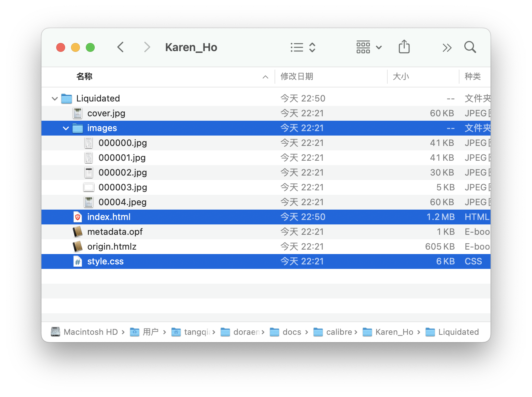This screenshot has width=532, height=397.
Task: Click the Macintosh HD icon in path bar
Action: click(x=55, y=332)
